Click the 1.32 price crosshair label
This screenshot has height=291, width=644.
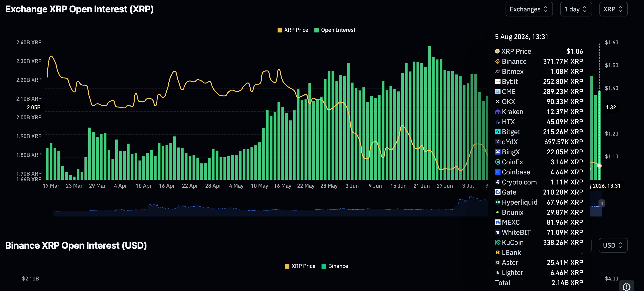(611, 107)
